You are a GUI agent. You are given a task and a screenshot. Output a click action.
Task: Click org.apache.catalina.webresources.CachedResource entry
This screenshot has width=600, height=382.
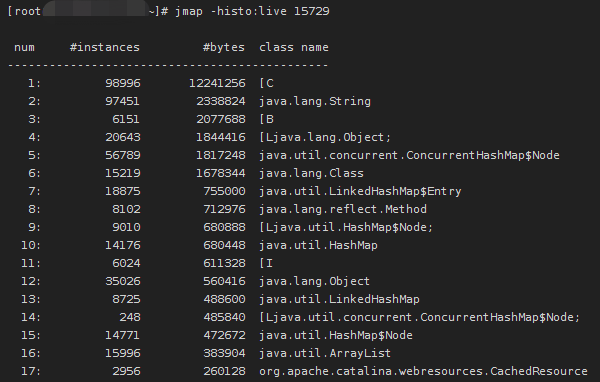coord(423,371)
